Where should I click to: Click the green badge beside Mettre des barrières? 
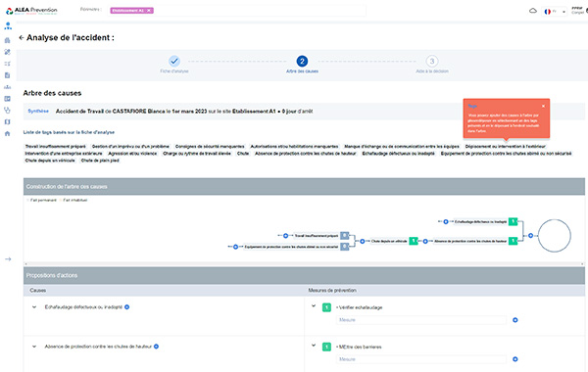click(326, 347)
